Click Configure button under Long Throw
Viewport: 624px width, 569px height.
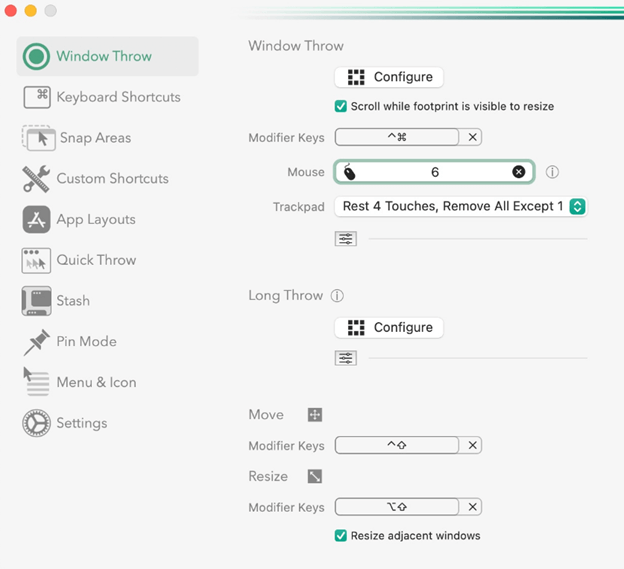point(389,327)
